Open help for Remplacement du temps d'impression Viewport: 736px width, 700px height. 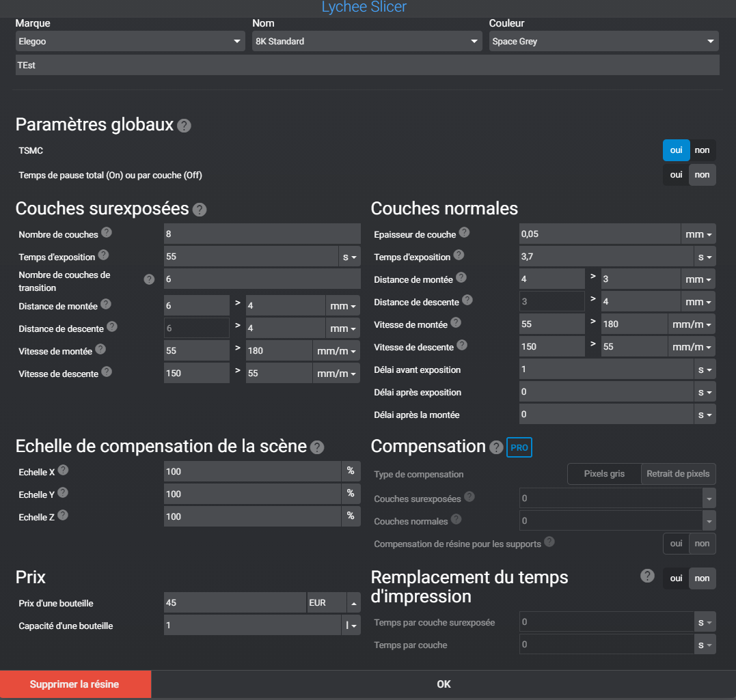647,576
